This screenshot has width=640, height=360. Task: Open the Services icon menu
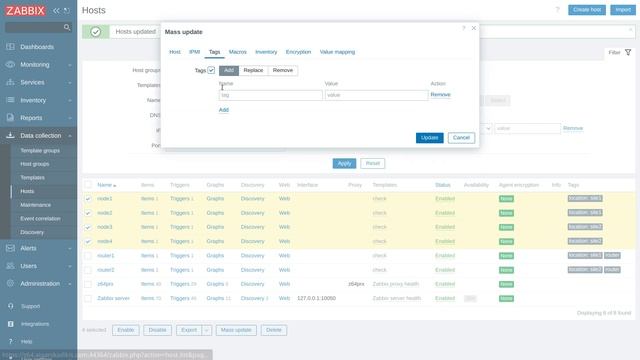click(x=10, y=82)
